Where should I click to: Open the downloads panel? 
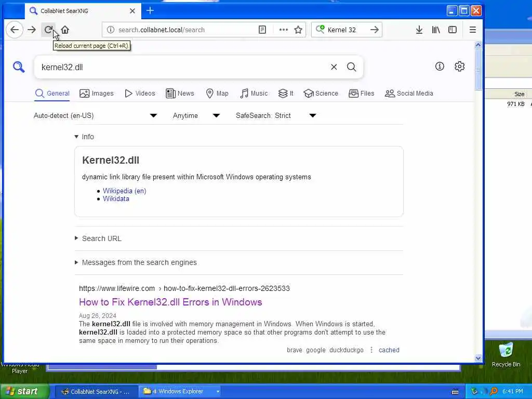tap(419, 30)
